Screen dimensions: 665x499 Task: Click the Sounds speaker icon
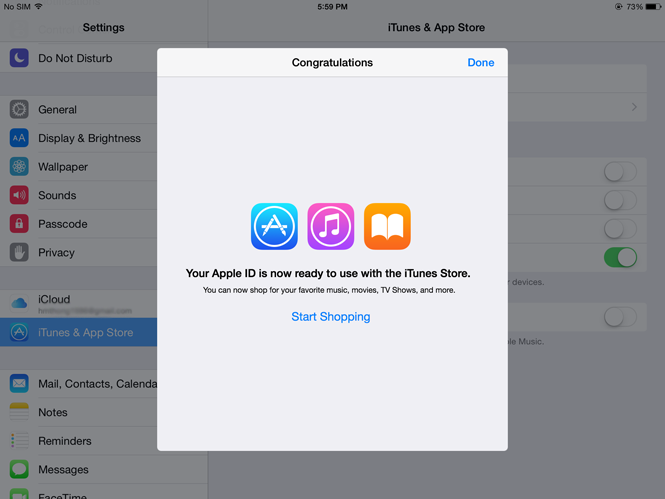19,195
